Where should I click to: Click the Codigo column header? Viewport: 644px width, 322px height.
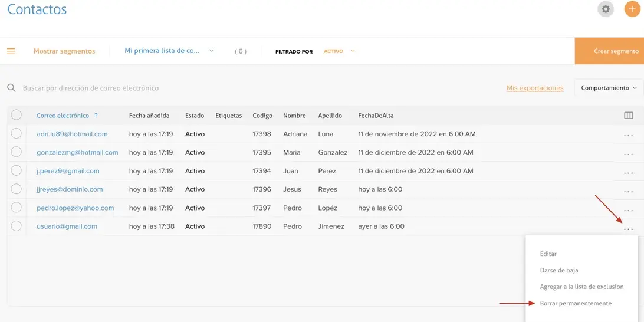pyautogui.click(x=262, y=116)
